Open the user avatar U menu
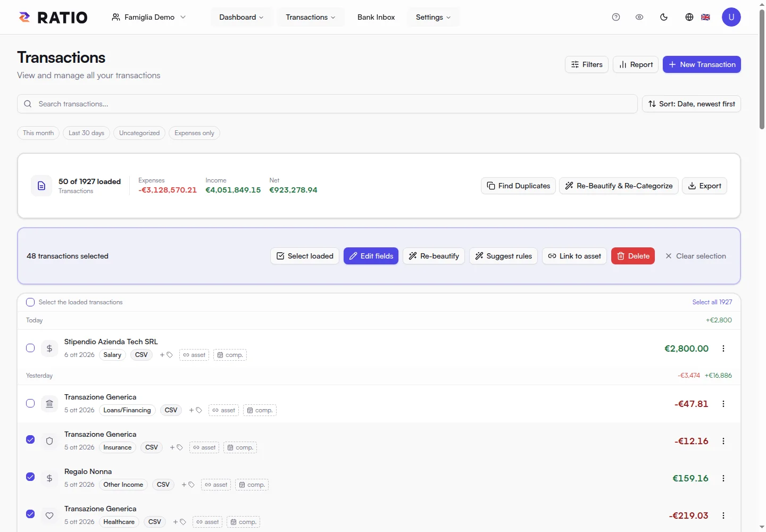Screen dimensions: 766x532 731,17
